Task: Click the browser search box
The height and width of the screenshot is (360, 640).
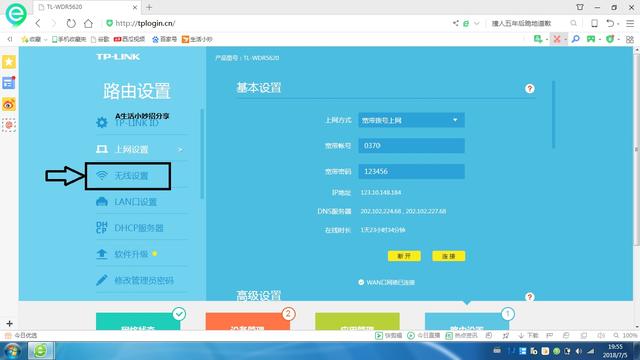Action: tap(529, 23)
